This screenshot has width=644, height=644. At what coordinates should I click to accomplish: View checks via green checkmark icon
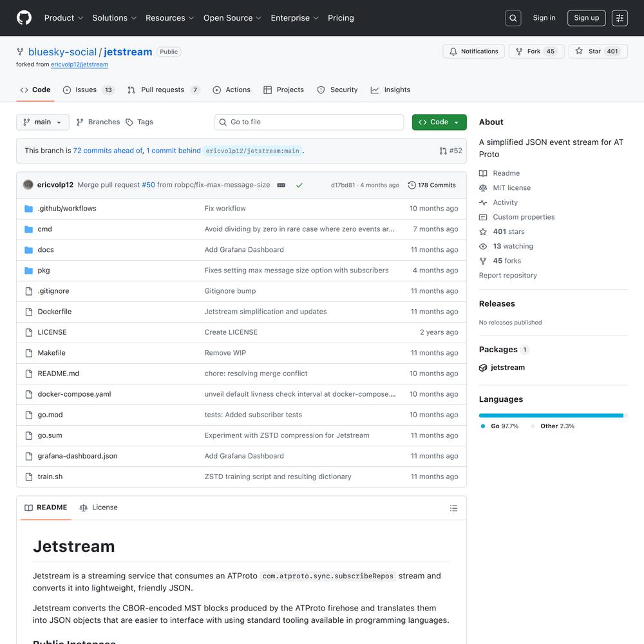[x=299, y=185]
